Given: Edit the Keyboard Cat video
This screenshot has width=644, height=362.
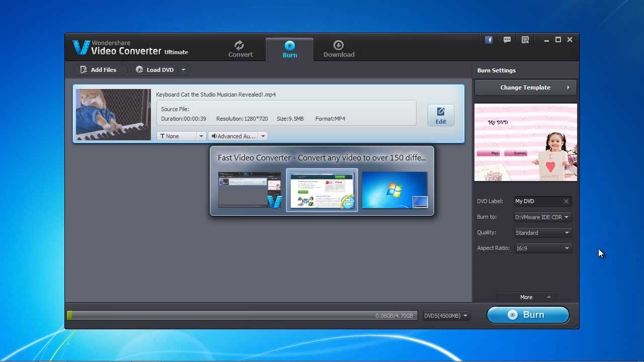Looking at the screenshot, I should point(441,115).
